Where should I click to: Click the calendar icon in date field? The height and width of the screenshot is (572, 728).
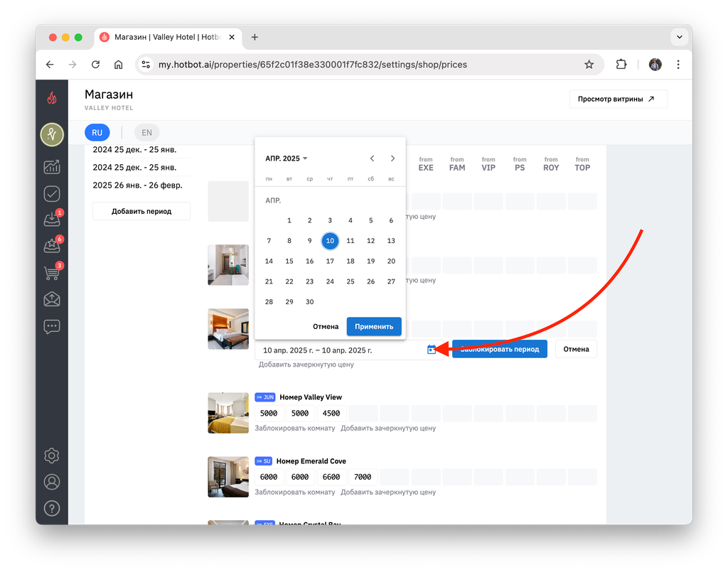(432, 350)
